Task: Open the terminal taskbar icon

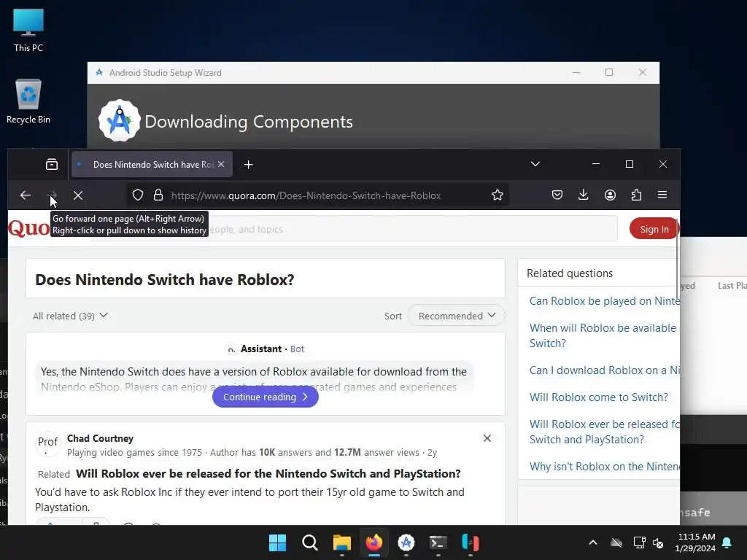Action: coord(438,542)
